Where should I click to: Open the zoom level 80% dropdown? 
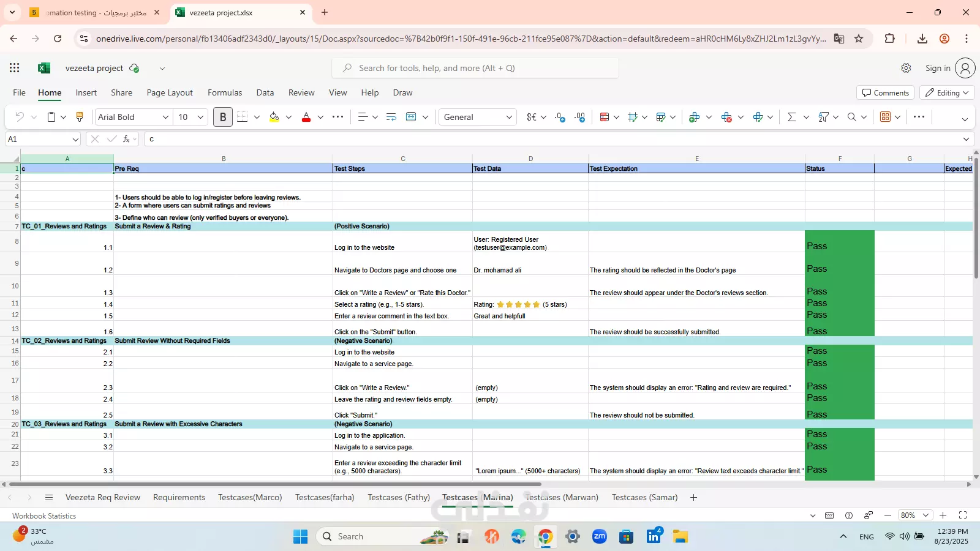916,515
